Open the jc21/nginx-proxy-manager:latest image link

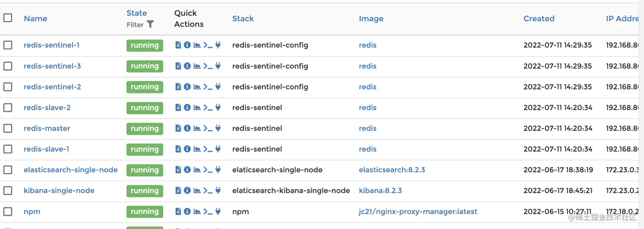click(418, 212)
